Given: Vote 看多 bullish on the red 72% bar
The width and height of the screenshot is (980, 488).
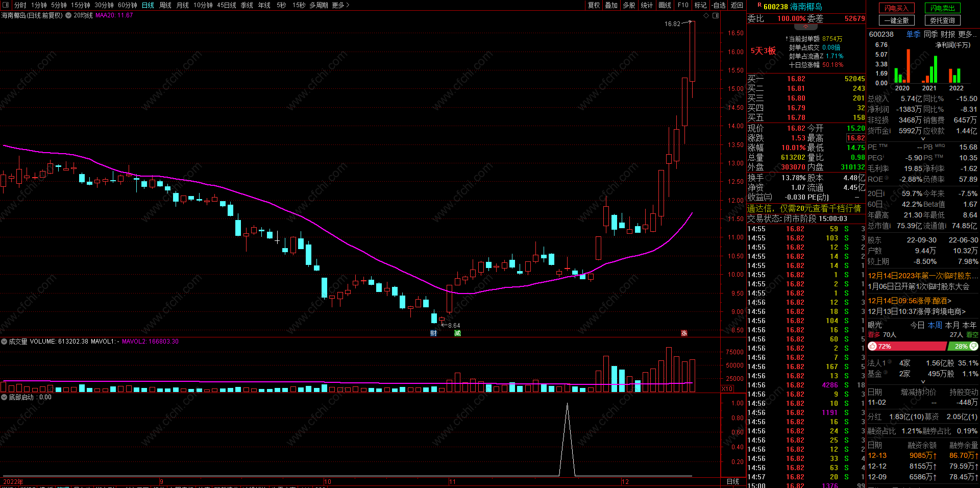Looking at the screenshot, I should (x=907, y=346).
